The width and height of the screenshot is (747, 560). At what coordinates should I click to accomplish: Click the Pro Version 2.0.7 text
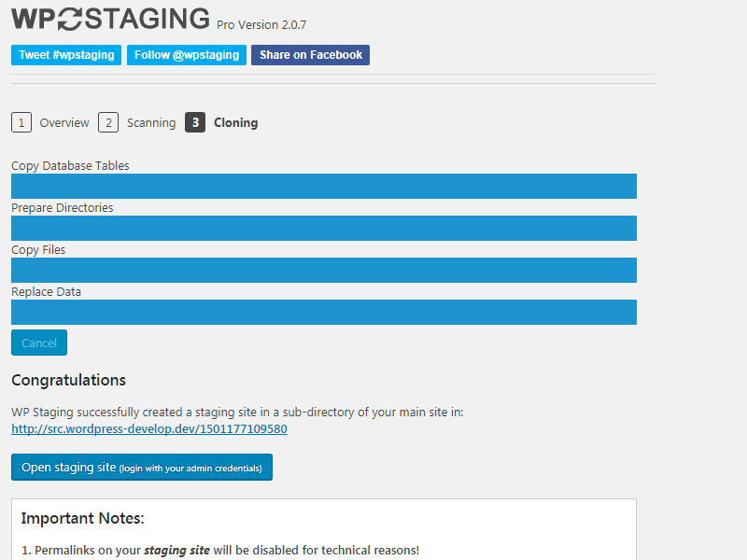pyautogui.click(x=261, y=25)
